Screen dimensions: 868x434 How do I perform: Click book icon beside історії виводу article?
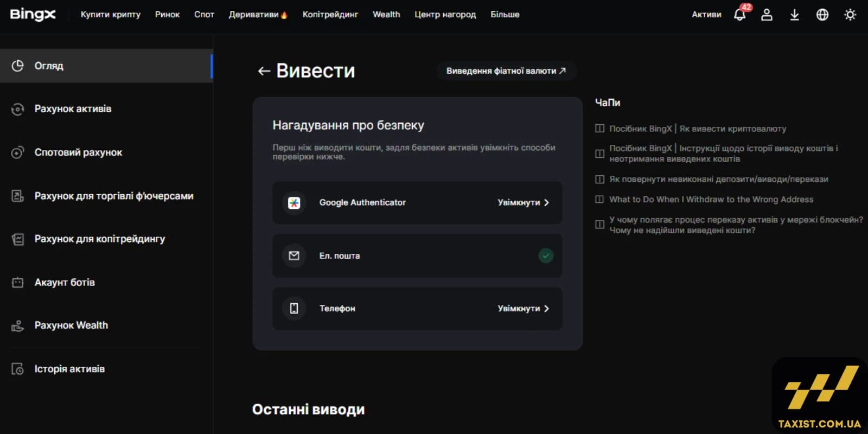[599, 154]
